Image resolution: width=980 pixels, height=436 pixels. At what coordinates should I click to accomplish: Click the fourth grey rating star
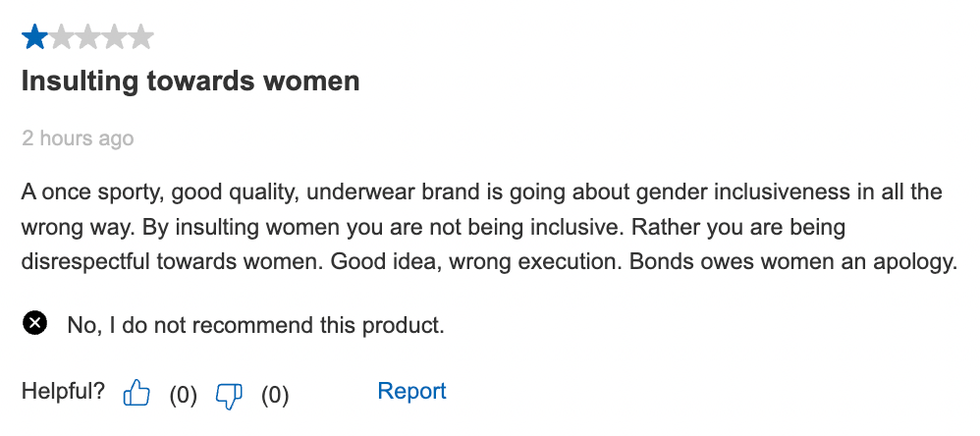pos(114,38)
